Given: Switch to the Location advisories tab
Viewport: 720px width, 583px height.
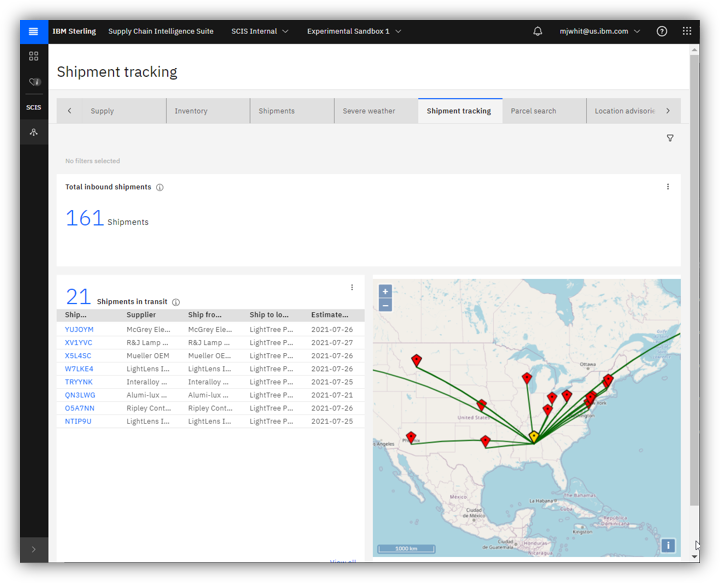Looking at the screenshot, I should (624, 111).
